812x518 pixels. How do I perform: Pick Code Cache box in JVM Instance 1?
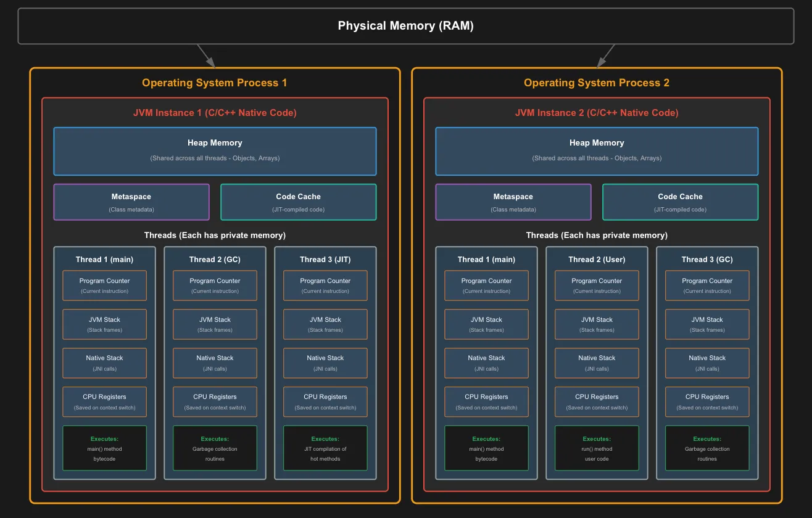coord(298,202)
